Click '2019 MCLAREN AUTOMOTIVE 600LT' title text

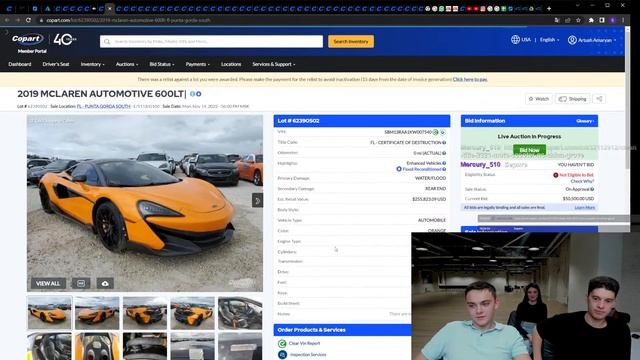pos(100,94)
